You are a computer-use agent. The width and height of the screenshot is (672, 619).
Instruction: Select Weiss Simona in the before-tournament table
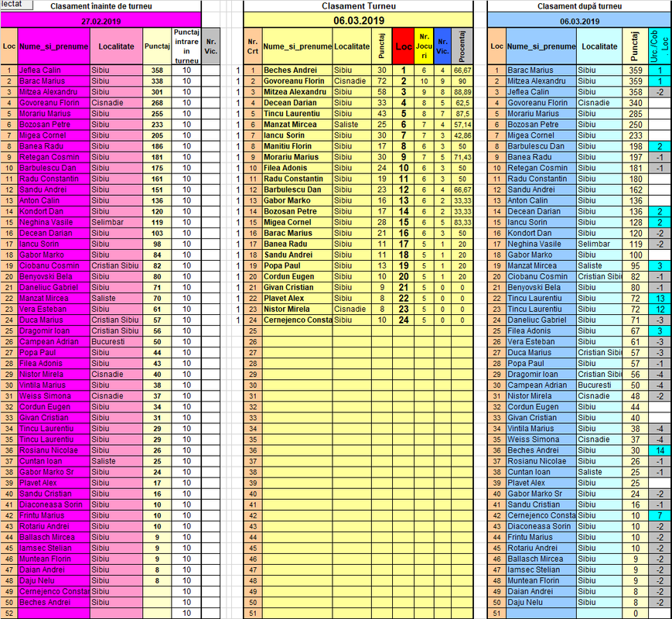tap(53, 396)
